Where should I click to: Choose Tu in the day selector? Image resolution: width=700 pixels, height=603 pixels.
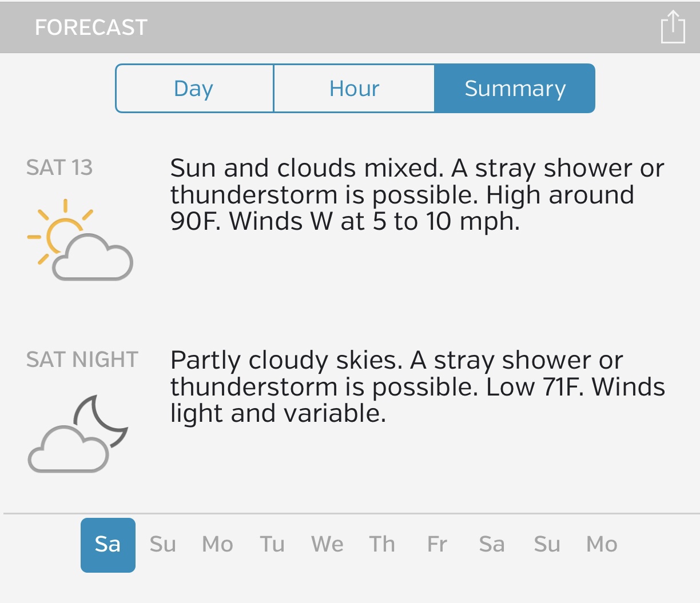(272, 545)
